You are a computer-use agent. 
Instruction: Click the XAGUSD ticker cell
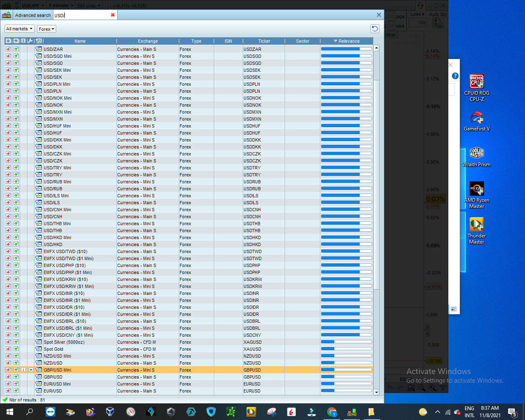point(252,342)
